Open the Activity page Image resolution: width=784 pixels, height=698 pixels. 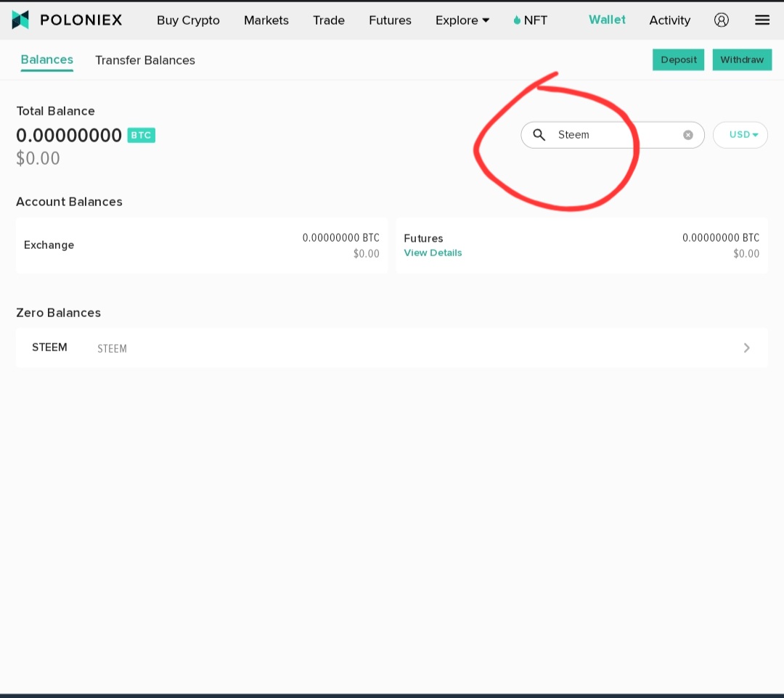(669, 20)
